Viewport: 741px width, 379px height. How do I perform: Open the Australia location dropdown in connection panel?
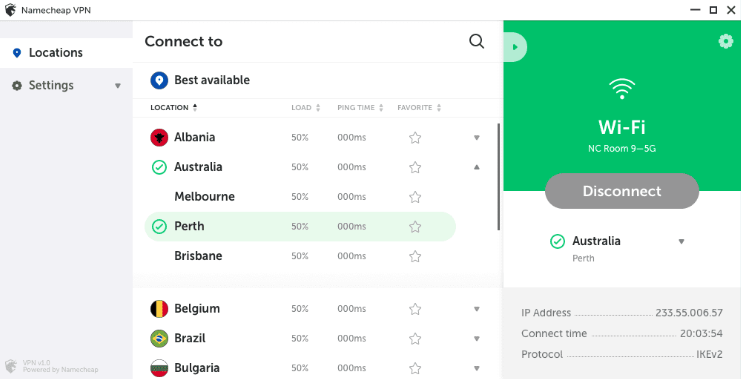681,241
